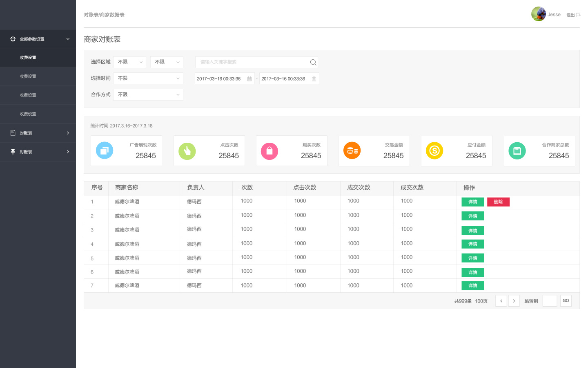Viewport: 588px width, 368px height.
Task: Go to previous page arrow
Action: pos(501,301)
